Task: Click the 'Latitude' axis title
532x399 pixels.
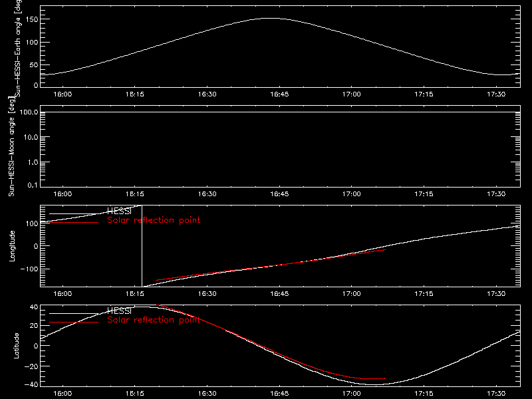Action: click(16, 346)
